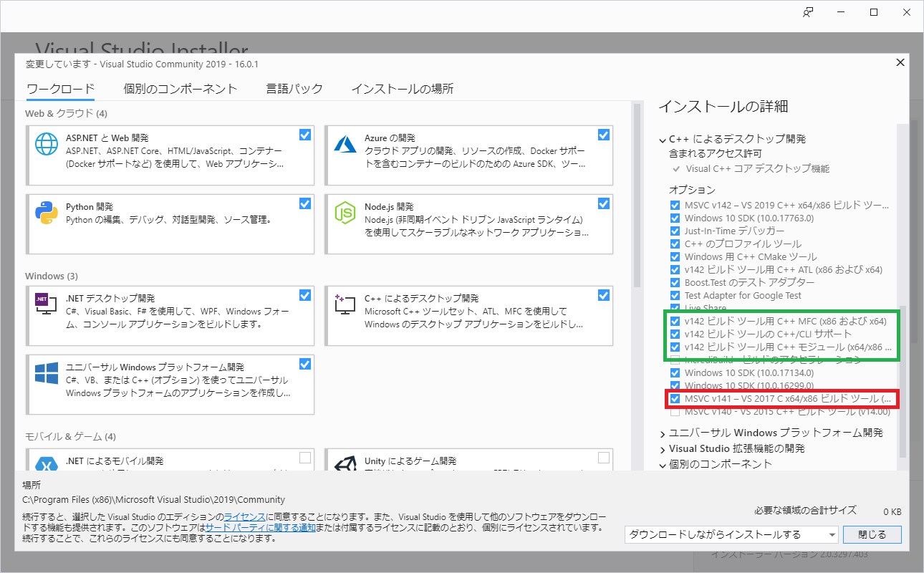Viewport: 924px width, 573px height.
Task: Toggle Just-In-Time デバッガー checkbox
Action: pos(675,231)
